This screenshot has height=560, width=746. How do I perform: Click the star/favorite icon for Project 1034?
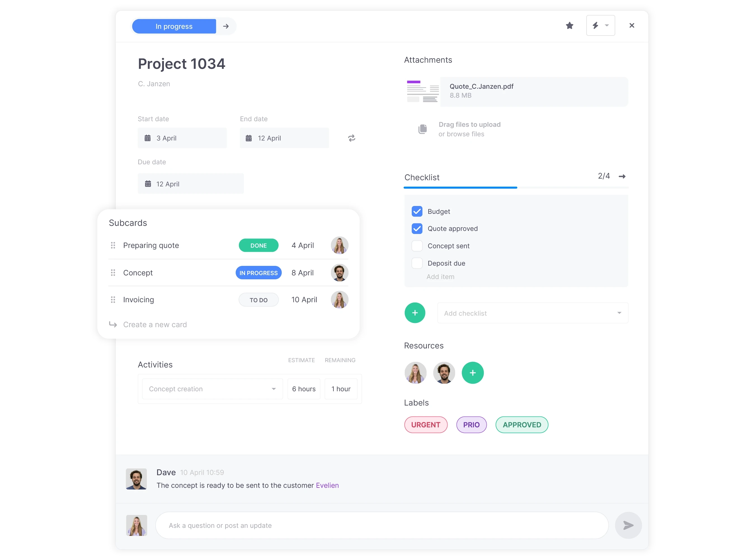click(569, 26)
